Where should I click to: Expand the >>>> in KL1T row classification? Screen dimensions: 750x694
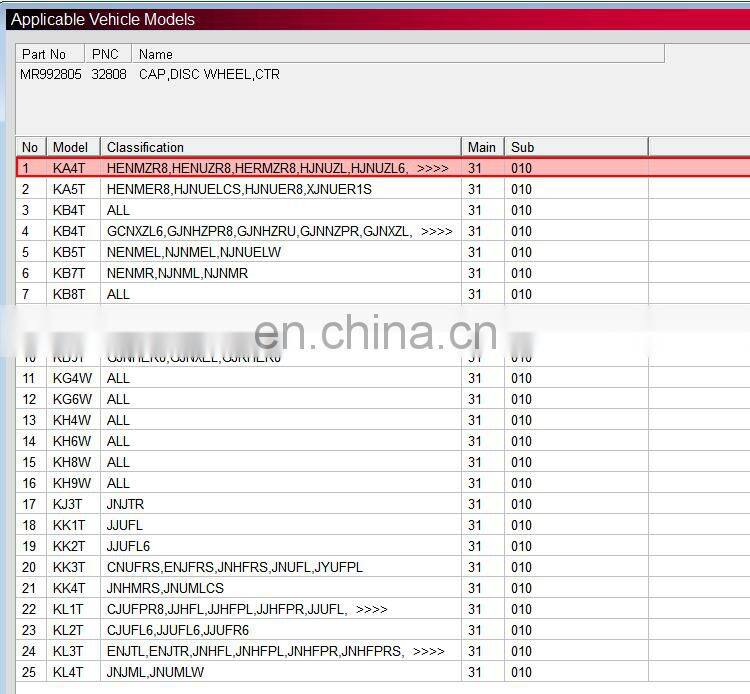click(x=371, y=609)
